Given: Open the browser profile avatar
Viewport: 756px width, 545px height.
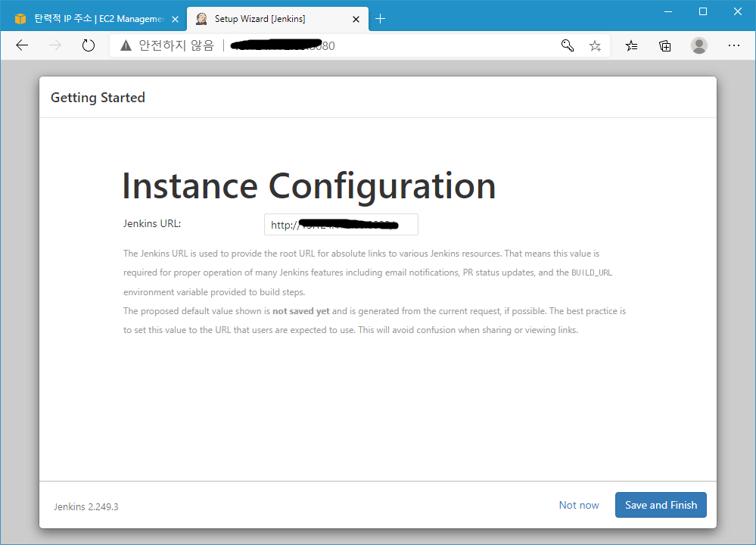Looking at the screenshot, I should pyautogui.click(x=698, y=46).
